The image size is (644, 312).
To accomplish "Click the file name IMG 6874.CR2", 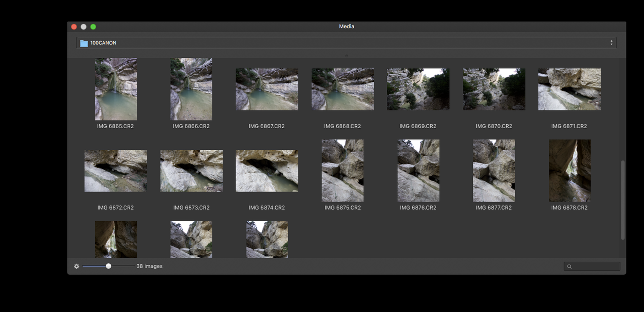I will pos(267,207).
